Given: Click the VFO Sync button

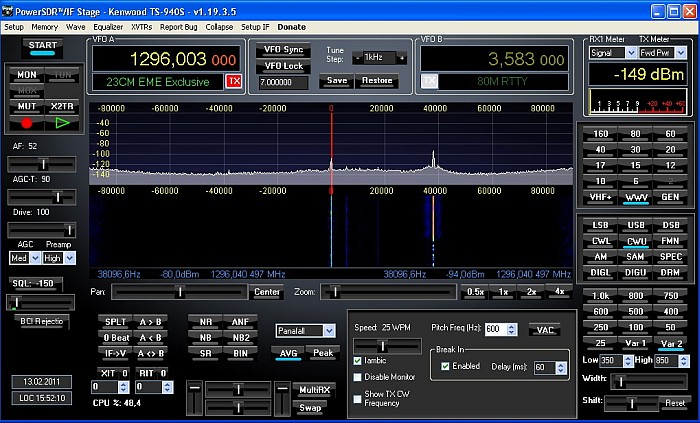Looking at the screenshot, I should [x=283, y=50].
